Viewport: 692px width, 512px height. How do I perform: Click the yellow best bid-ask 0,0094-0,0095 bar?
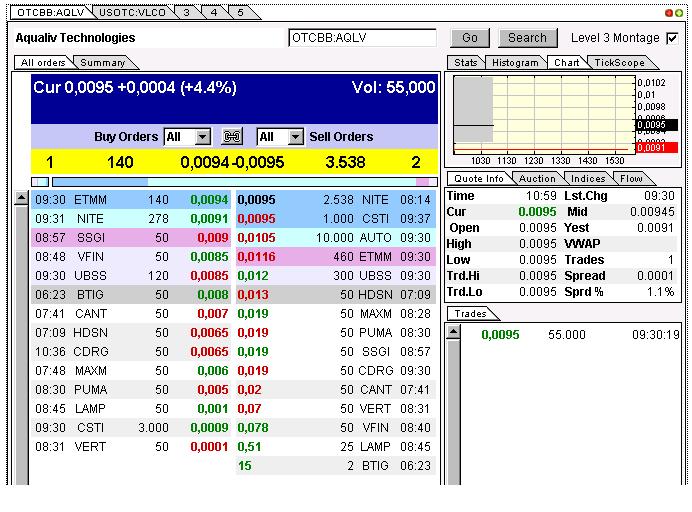(234, 162)
